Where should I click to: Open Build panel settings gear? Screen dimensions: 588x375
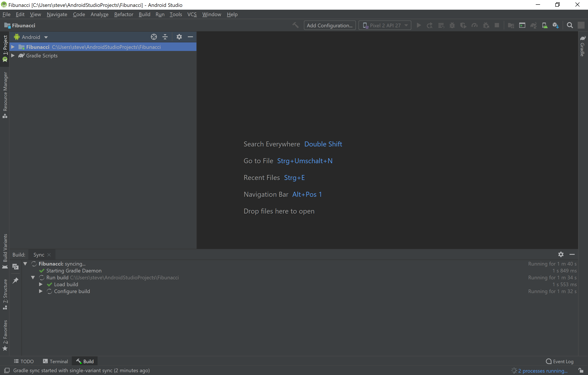click(x=561, y=254)
